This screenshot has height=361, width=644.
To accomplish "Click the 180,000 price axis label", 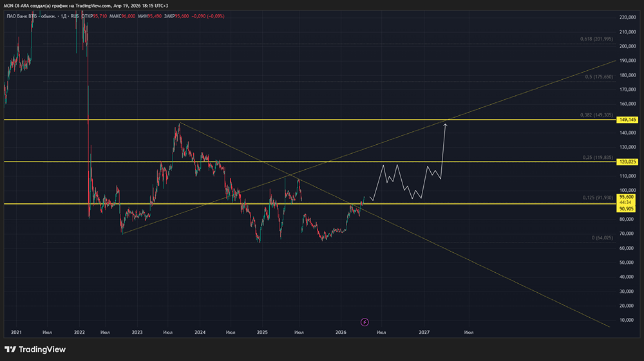I will coord(627,75).
